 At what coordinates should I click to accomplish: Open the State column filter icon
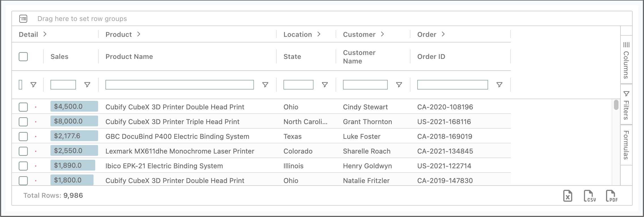[x=325, y=85]
